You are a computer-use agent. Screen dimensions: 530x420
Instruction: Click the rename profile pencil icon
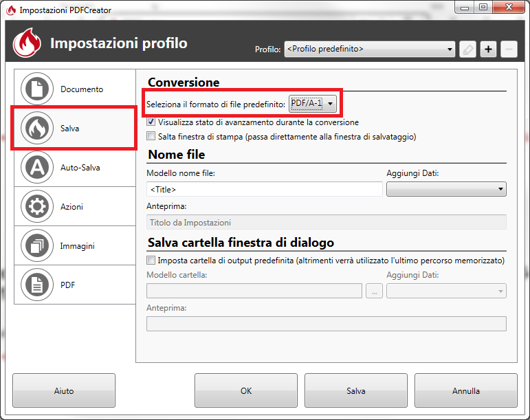[x=468, y=49]
